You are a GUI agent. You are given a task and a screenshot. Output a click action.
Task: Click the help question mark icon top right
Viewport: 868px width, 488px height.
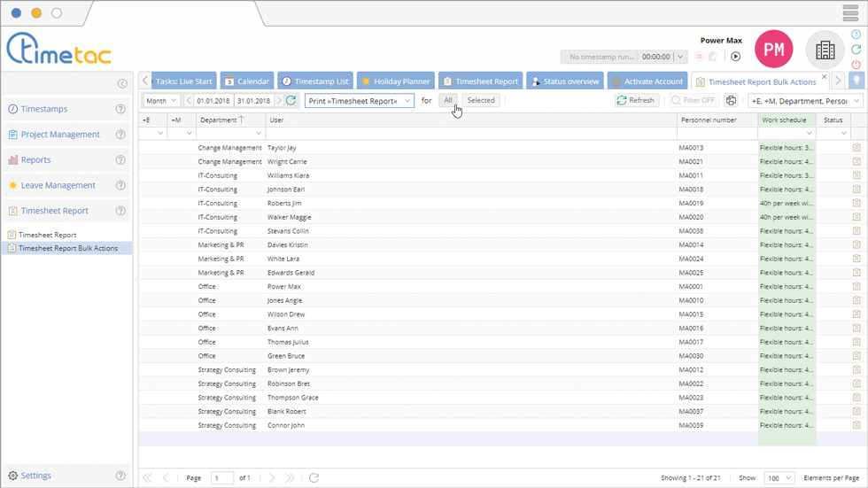point(856,35)
